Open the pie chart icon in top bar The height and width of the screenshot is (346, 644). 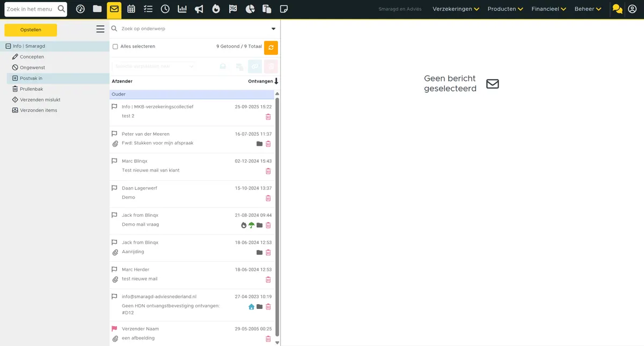pos(250,9)
